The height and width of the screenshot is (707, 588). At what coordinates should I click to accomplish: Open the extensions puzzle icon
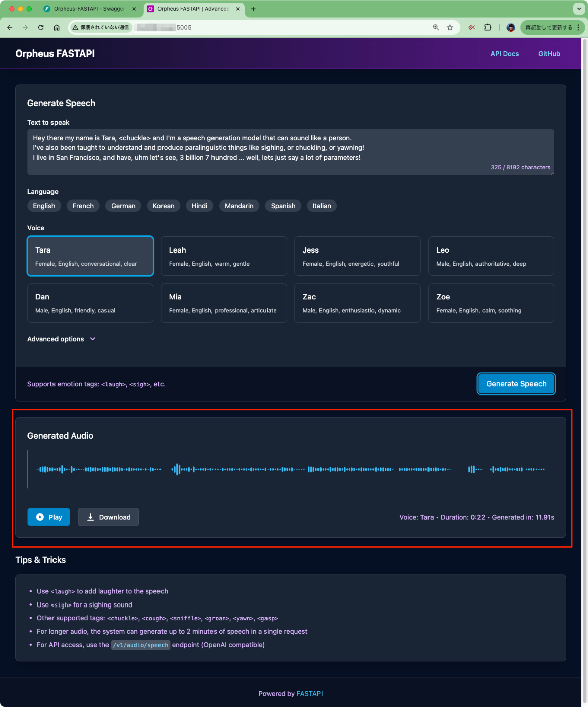pos(488,27)
